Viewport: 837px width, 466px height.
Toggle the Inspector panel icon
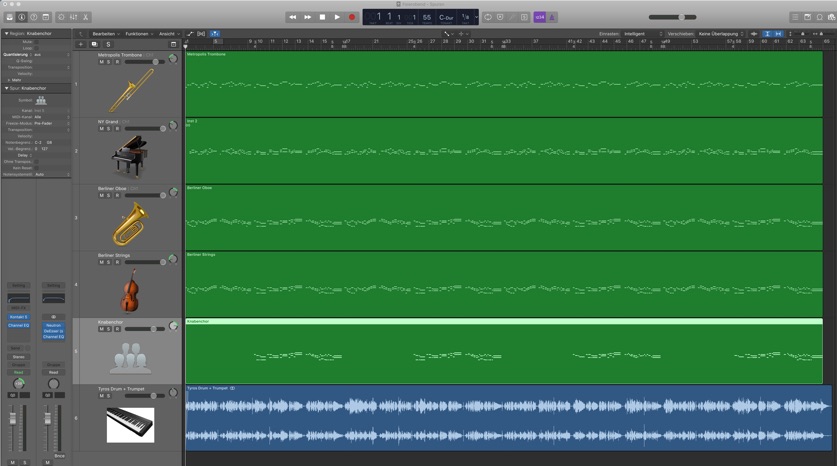point(22,17)
